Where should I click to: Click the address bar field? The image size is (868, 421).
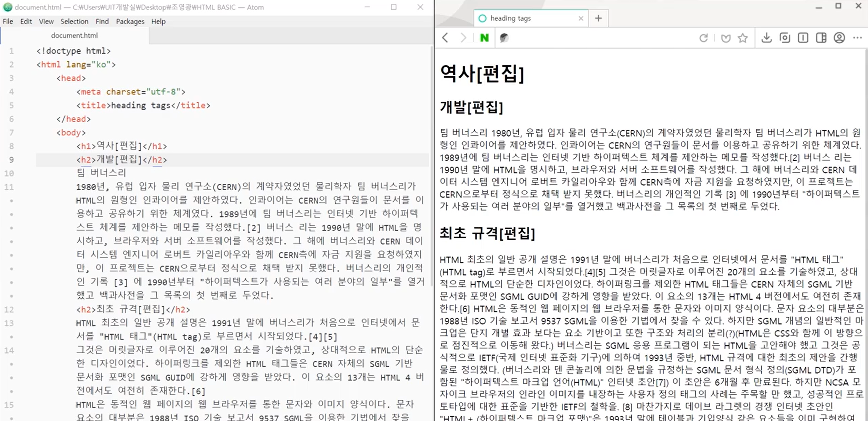tap(600, 38)
